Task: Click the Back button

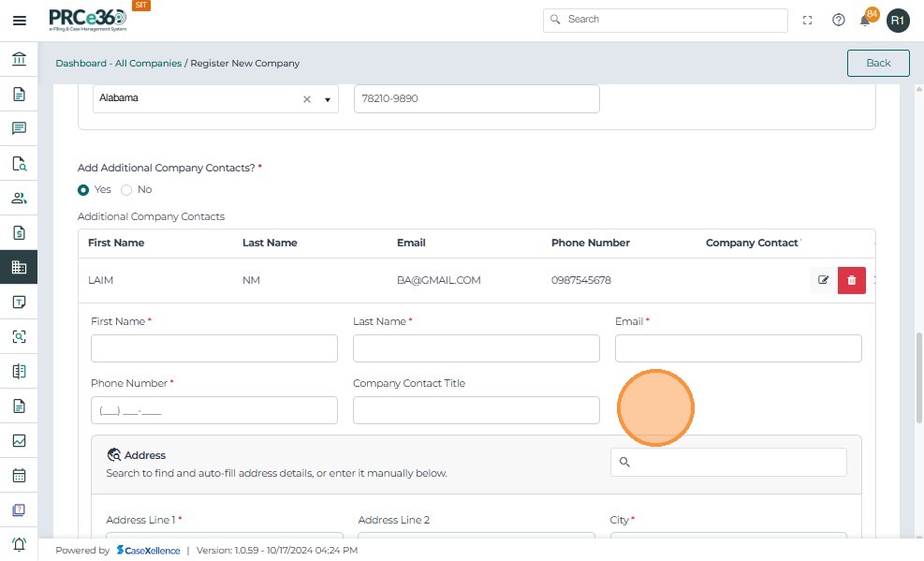Action: 878,63
